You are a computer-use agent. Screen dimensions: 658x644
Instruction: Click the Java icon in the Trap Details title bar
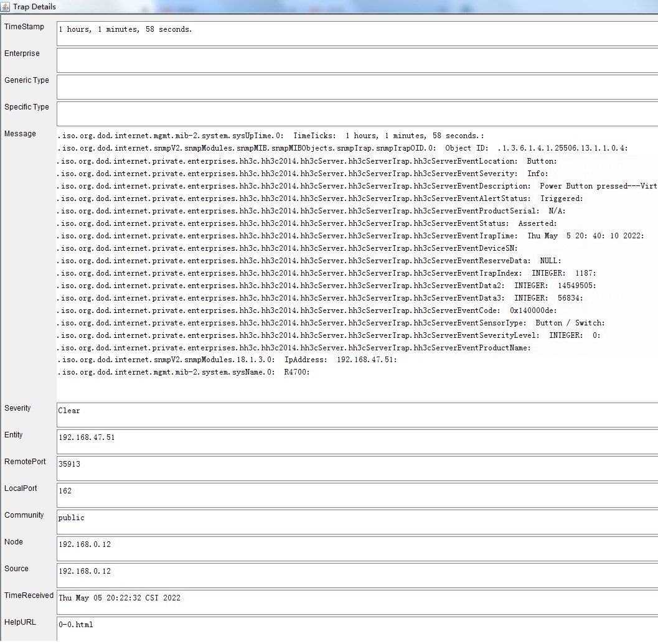click(x=6, y=7)
